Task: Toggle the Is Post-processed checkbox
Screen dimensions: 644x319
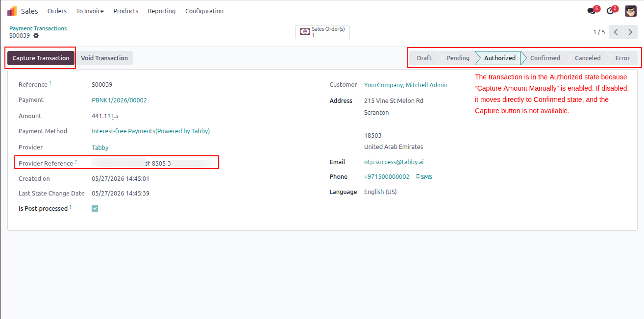Action: tap(95, 208)
